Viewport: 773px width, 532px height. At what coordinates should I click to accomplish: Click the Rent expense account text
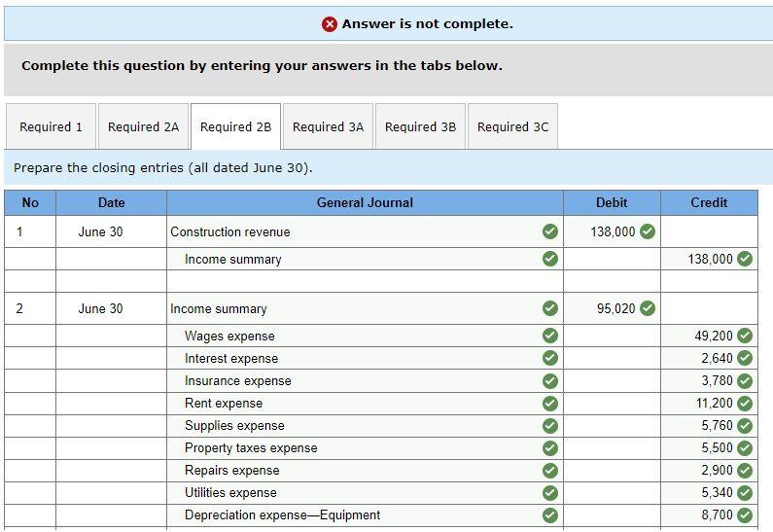(224, 404)
